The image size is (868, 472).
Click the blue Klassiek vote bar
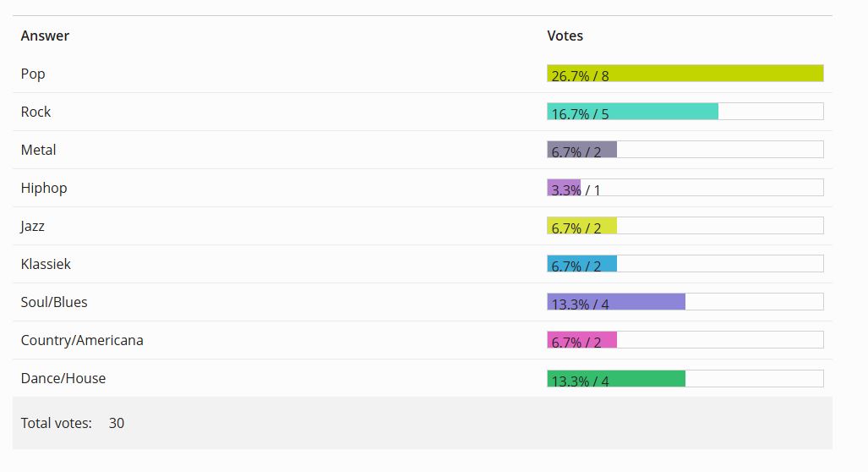581,264
